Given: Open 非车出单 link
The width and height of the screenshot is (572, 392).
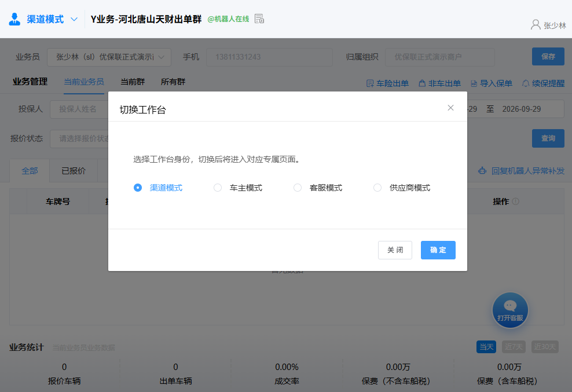Looking at the screenshot, I should pos(444,83).
